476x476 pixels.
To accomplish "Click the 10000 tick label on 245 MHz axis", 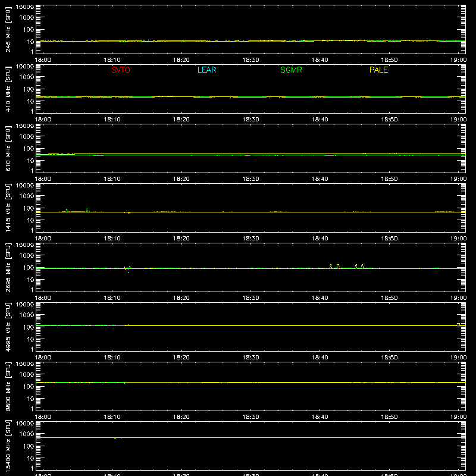I will click(25, 7).
